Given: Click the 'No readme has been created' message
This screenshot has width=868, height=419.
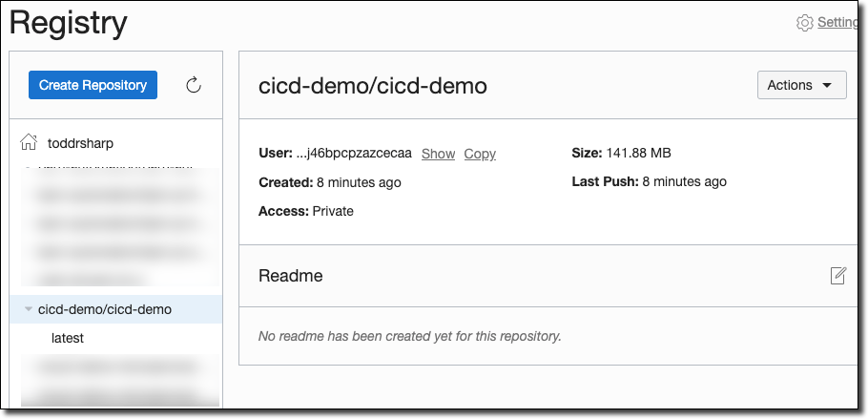Looking at the screenshot, I should tap(410, 336).
